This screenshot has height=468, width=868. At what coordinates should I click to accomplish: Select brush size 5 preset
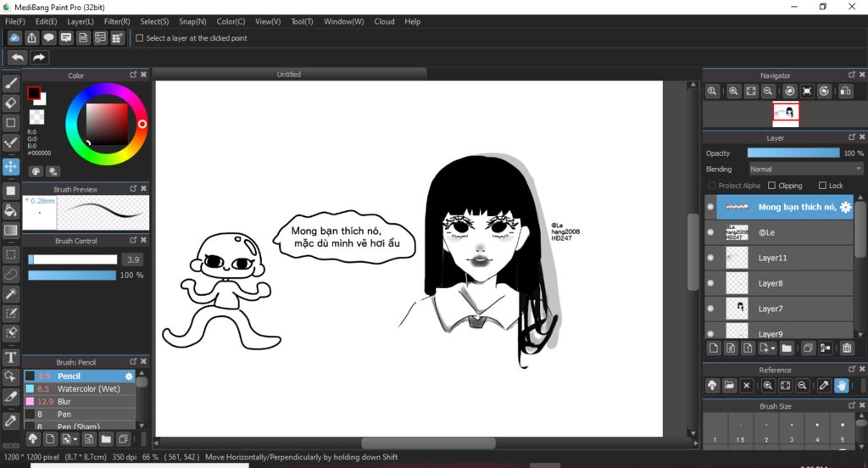[x=843, y=432]
